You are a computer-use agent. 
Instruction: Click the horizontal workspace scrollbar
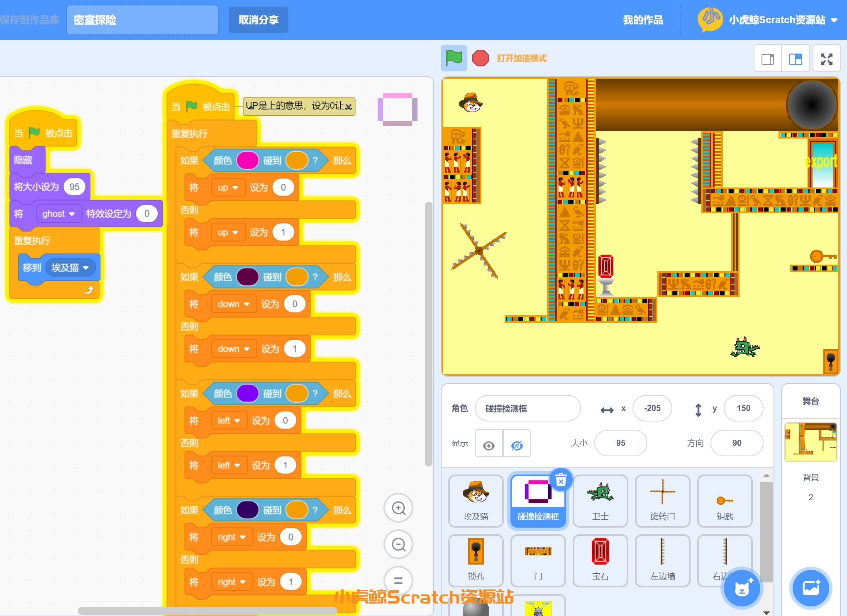coord(207,611)
